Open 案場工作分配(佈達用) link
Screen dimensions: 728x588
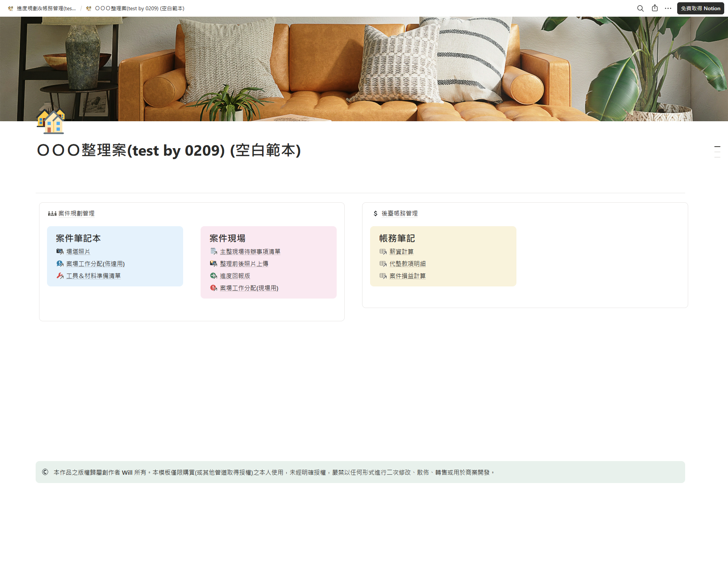[x=95, y=264]
